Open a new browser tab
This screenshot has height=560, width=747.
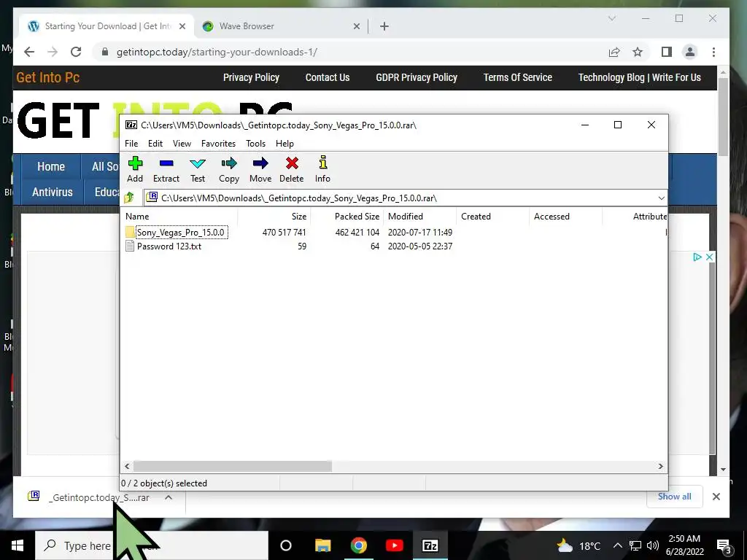pos(384,26)
